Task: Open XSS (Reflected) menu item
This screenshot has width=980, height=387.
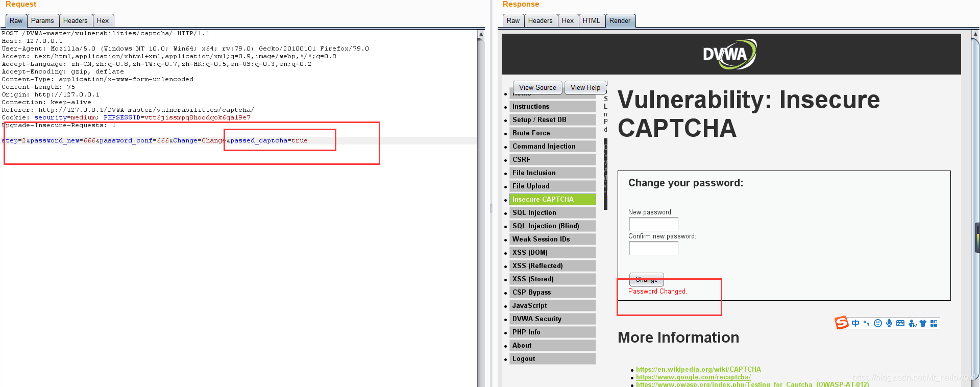Action: pyautogui.click(x=553, y=265)
